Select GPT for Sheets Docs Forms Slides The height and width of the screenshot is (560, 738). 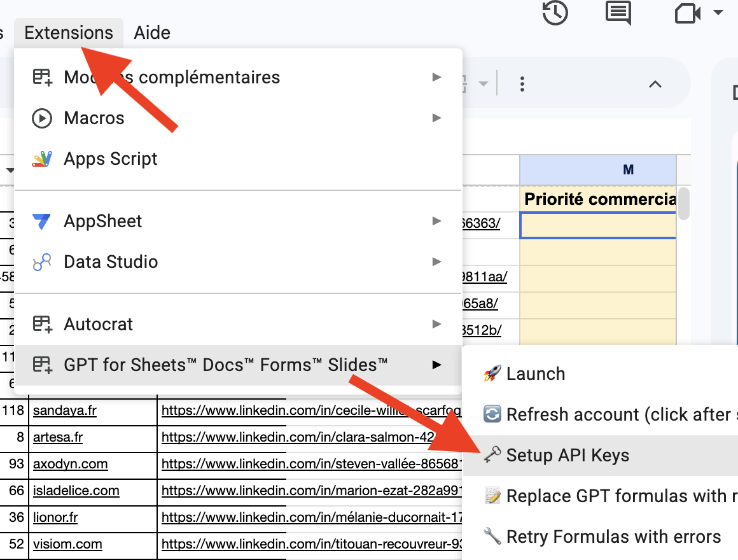(238, 365)
